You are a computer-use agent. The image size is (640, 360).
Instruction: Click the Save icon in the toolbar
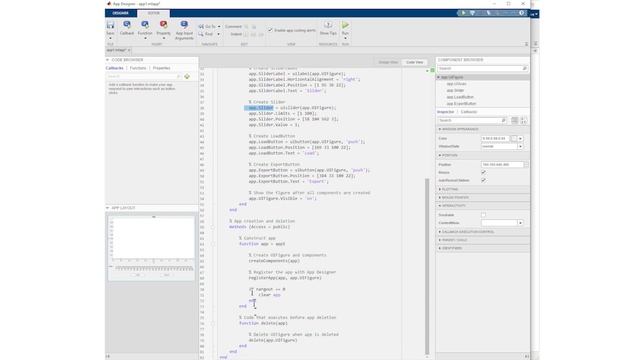click(110, 26)
